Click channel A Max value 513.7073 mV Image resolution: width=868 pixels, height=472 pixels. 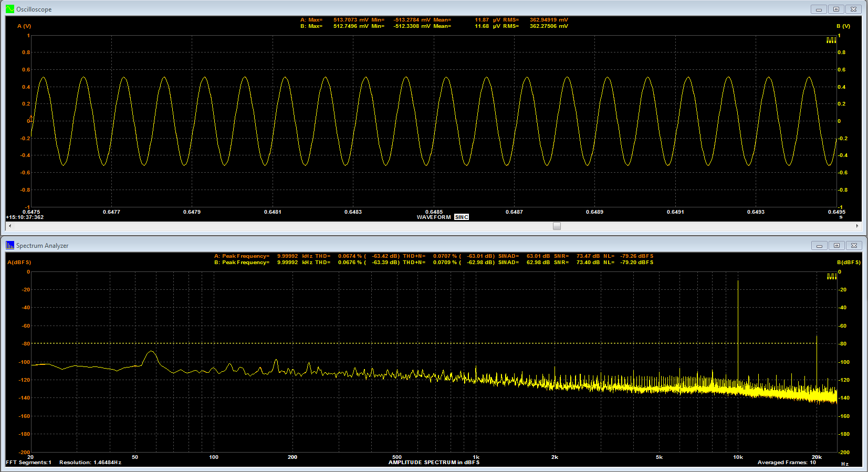click(351, 20)
